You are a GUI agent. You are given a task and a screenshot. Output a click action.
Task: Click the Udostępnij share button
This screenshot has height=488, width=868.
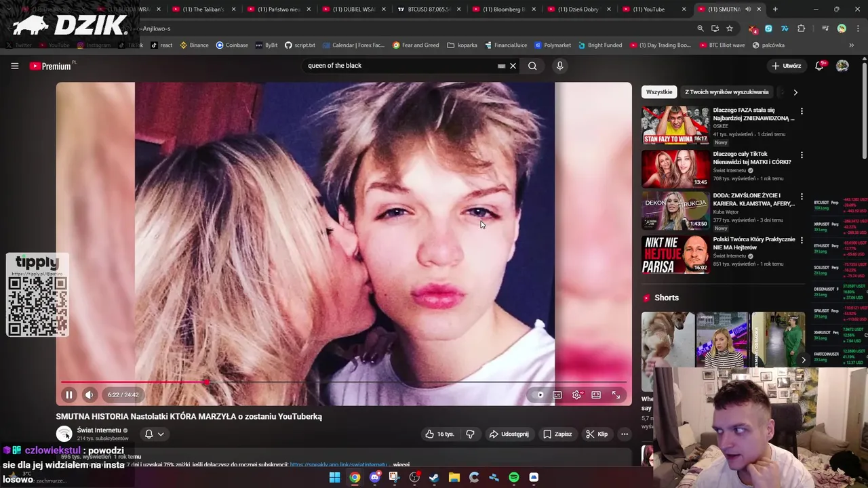[x=509, y=434]
